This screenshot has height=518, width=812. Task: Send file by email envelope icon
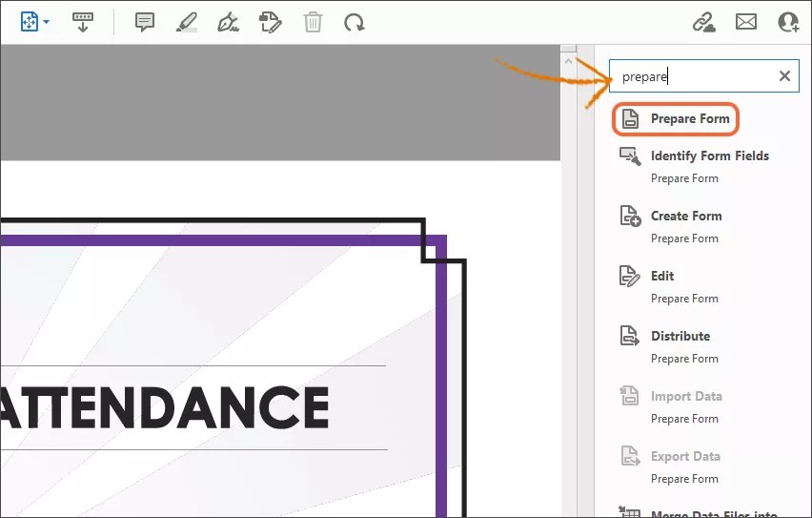745,21
